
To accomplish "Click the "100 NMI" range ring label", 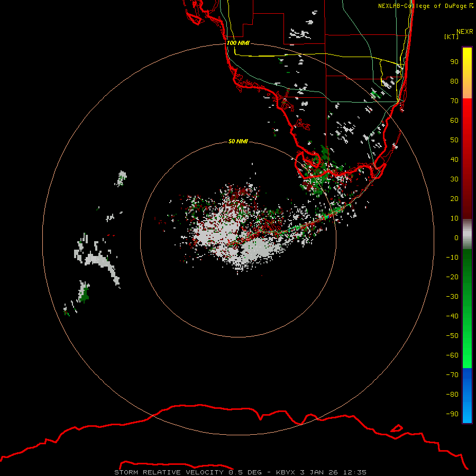I will [x=238, y=43].
